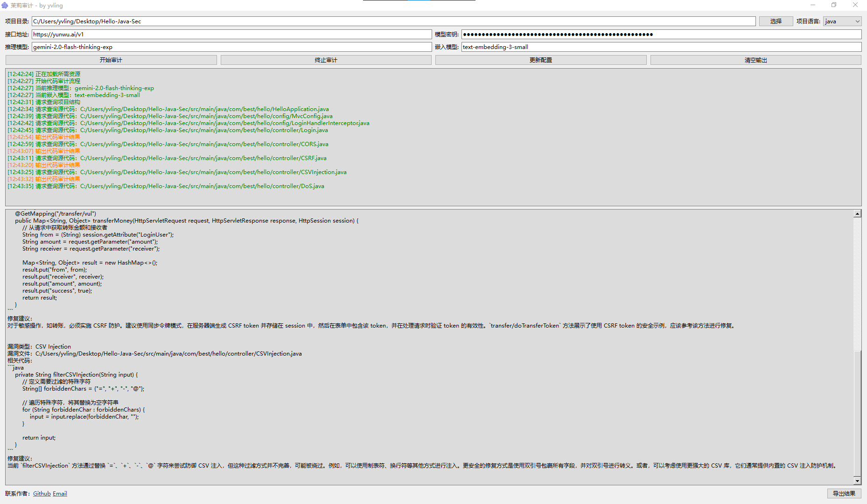Minimize the application window
The height and width of the screenshot is (504, 867).
(812, 5)
